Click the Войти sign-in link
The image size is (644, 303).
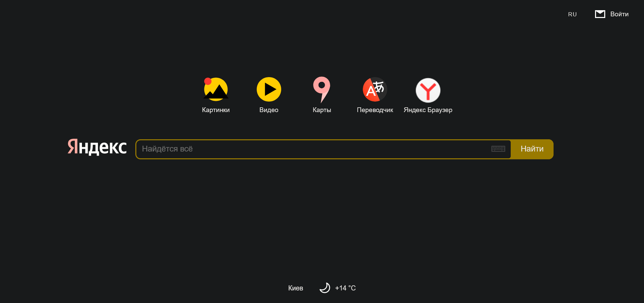coord(619,14)
